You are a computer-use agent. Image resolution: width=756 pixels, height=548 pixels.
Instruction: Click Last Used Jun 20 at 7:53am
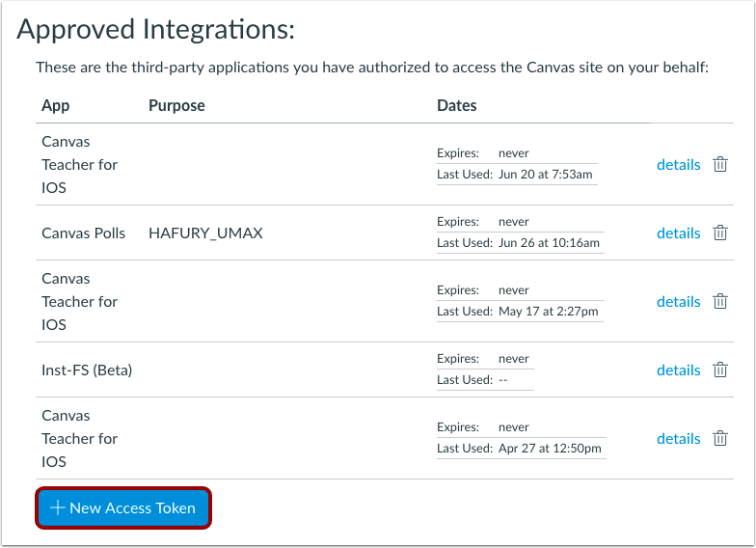tap(515, 174)
